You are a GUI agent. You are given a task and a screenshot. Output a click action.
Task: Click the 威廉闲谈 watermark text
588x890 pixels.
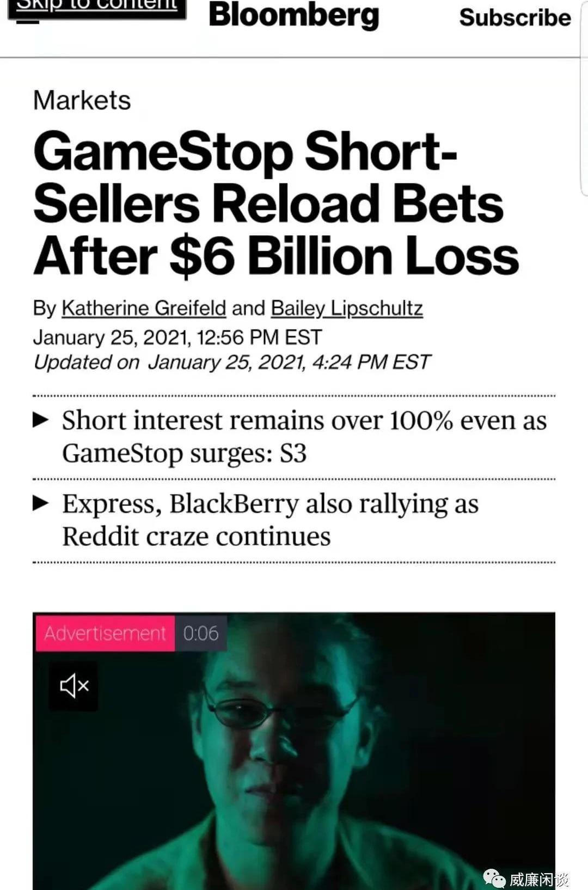tap(539, 879)
